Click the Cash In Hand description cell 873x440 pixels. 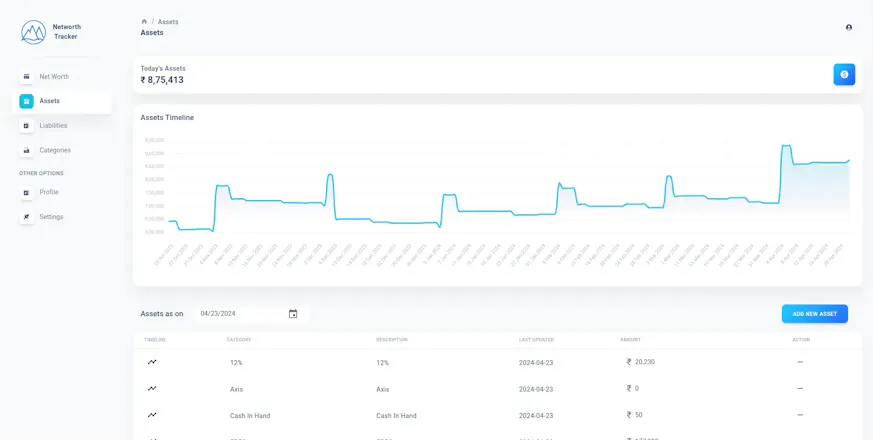coord(396,415)
